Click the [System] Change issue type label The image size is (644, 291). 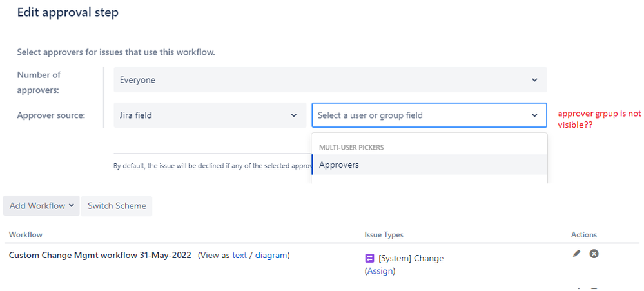point(411,258)
